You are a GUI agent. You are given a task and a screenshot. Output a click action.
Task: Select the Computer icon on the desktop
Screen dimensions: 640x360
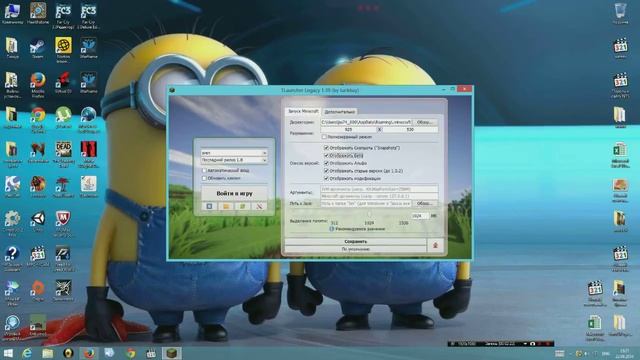[12, 13]
